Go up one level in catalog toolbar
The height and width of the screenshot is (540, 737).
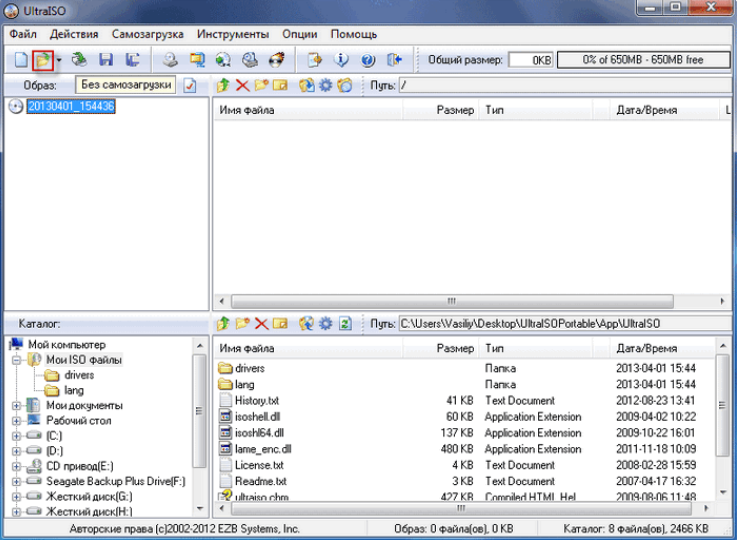[223, 323]
